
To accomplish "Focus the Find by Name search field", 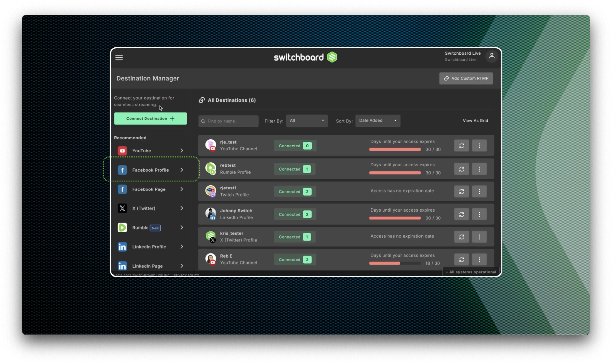I will (228, 121).
